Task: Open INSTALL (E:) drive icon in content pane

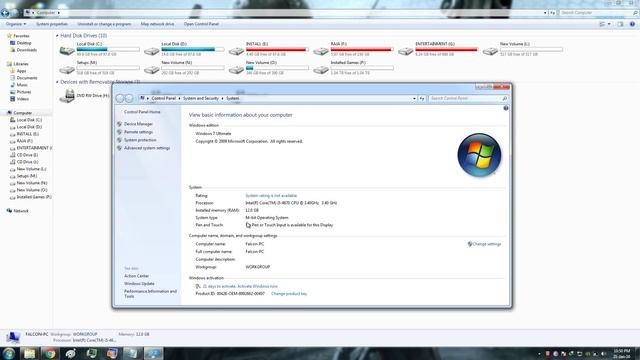Action: coord(236,51)
